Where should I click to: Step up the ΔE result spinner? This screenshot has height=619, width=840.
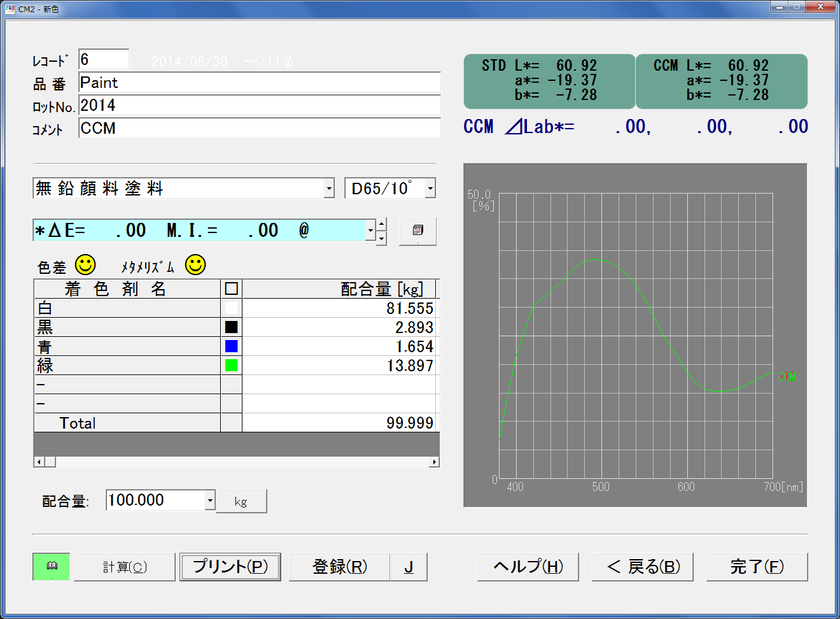click(x=381, y=224)
